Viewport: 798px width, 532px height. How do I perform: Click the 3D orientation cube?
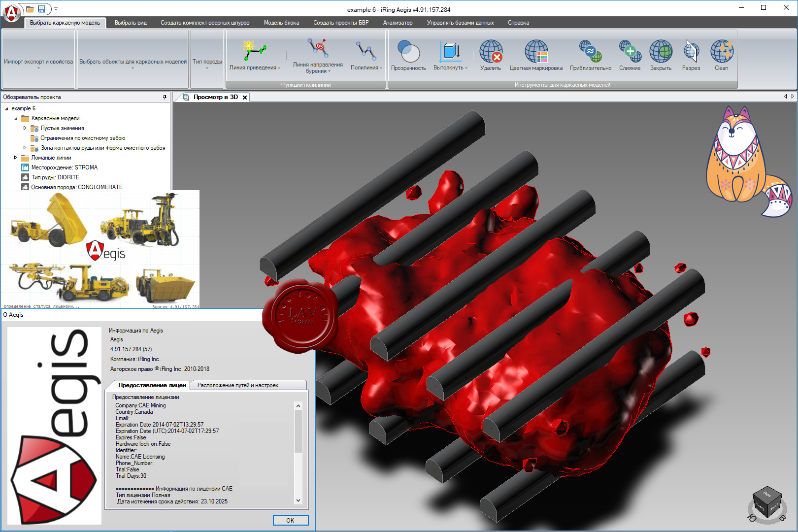pyautogui.click(x=767, y=502)
